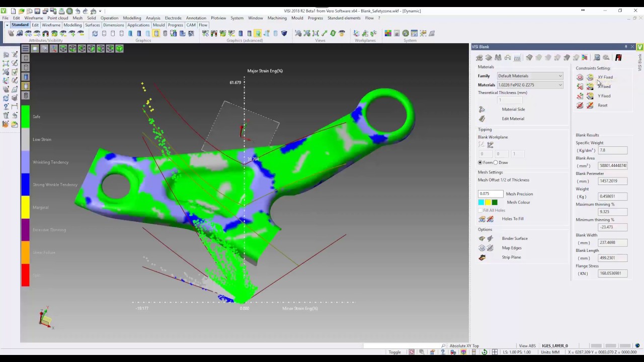
Task: Click the colour palette icon in System group
Action: click(x=388, y=33)
